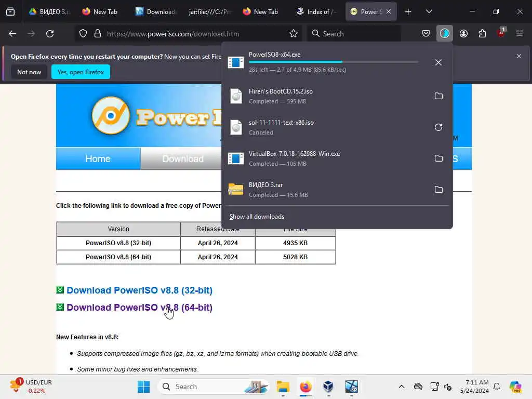Viewport: 532px width, 399px height.
Task: Open the Firefox account icon
Action: 463,34
